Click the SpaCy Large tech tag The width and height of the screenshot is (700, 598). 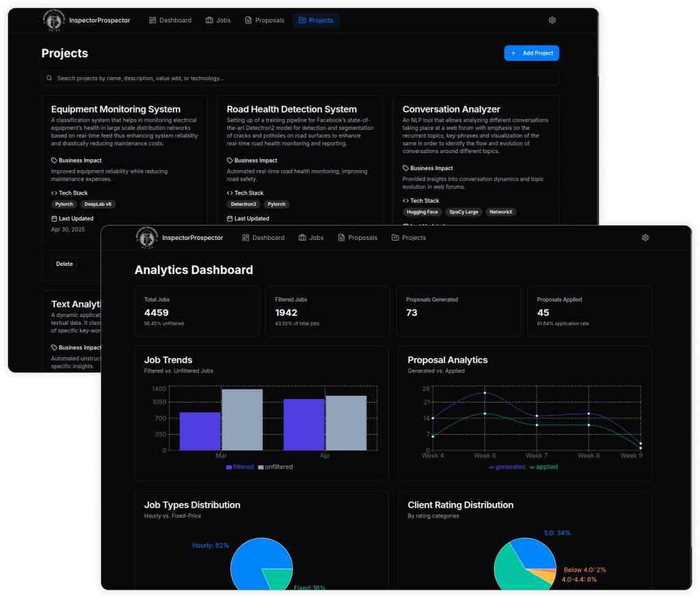(463, 212)
